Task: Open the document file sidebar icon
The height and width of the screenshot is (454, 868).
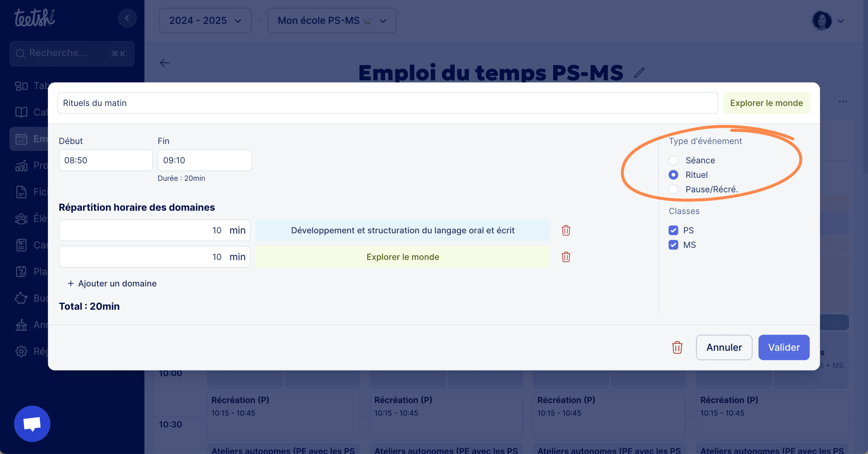Action: point(21,192)
